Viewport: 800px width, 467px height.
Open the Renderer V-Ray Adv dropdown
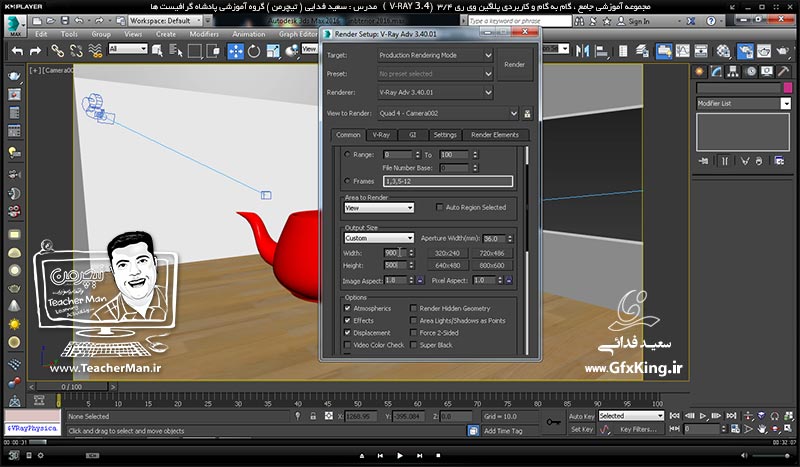435,92
